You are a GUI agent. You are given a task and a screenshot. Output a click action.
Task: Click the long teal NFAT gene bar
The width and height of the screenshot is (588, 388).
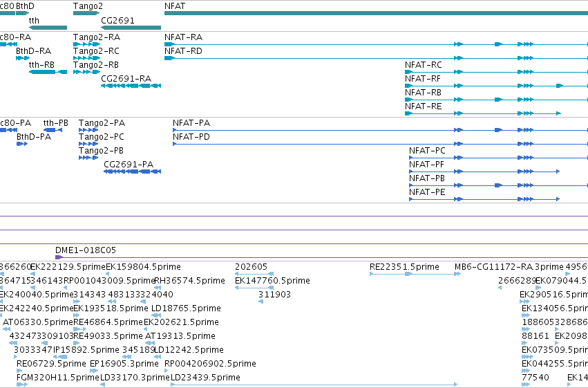click(x=376, y=13)
